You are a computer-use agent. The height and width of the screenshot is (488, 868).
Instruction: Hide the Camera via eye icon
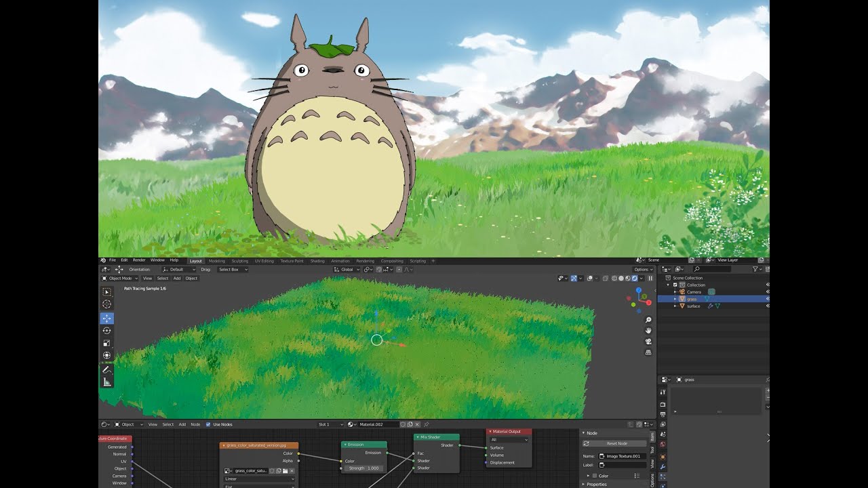[x=768, y=292]
